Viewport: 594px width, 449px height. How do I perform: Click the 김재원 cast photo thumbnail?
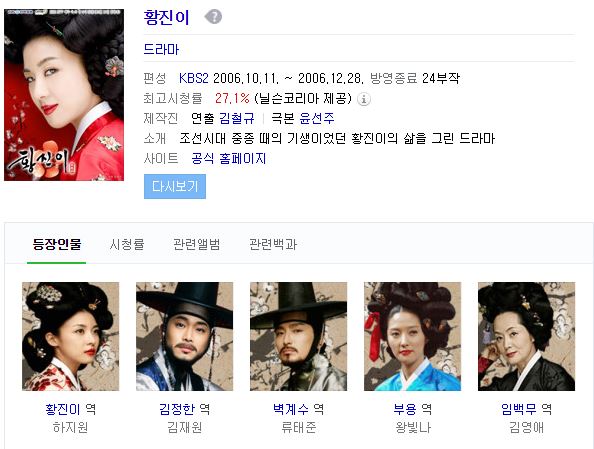(184, 336)
